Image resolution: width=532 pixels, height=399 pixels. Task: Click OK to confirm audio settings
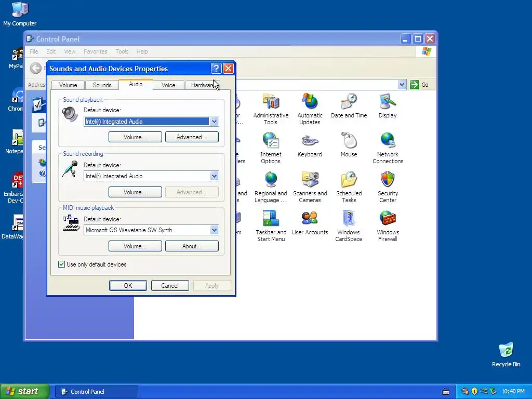tap(128, 286)
